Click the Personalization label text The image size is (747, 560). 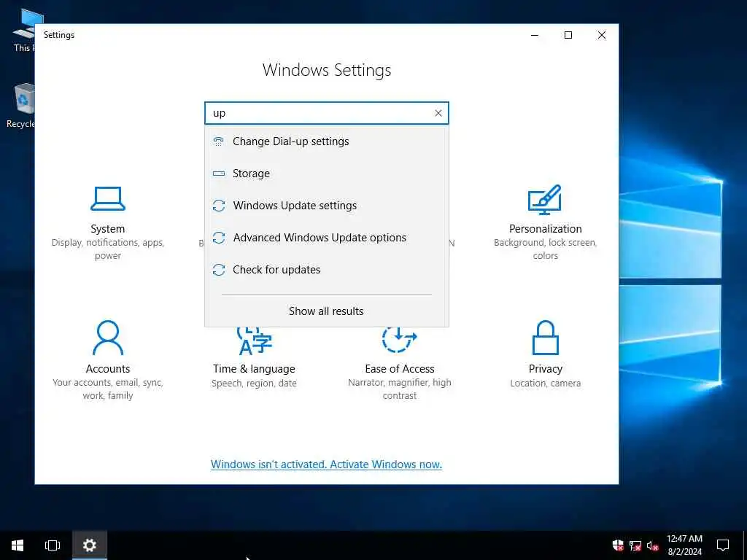click(545, 228)
